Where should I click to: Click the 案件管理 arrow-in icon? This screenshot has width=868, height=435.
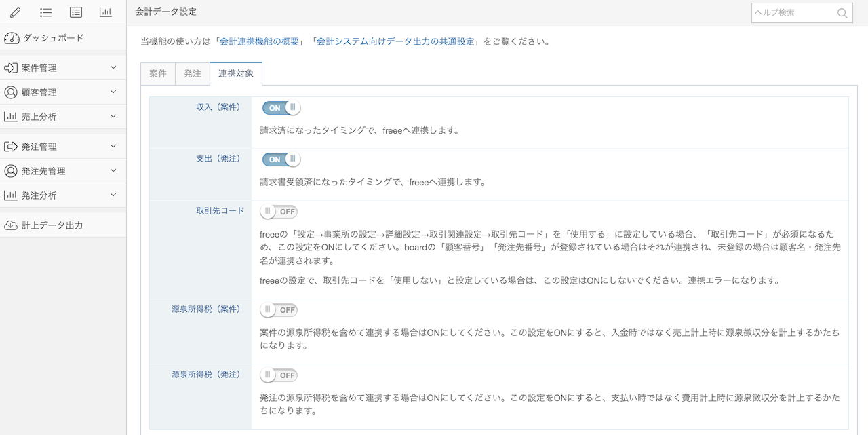[11, 68]
